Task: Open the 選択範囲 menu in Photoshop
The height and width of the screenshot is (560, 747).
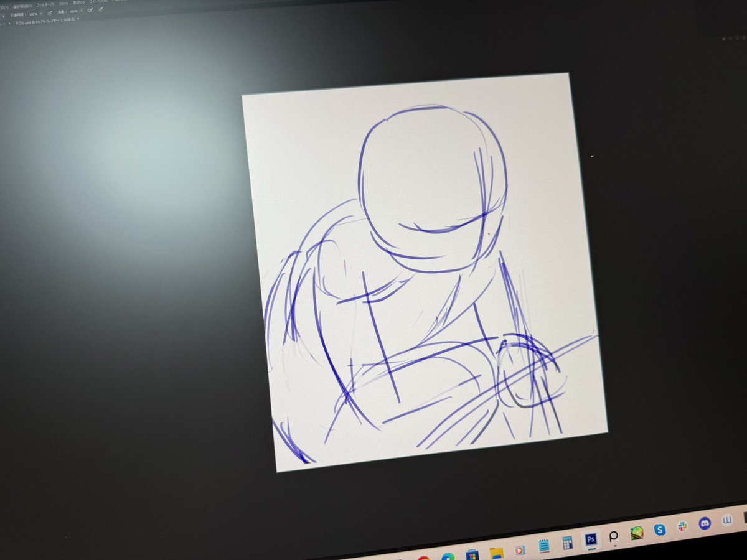Action: click(x=22, y=6)
